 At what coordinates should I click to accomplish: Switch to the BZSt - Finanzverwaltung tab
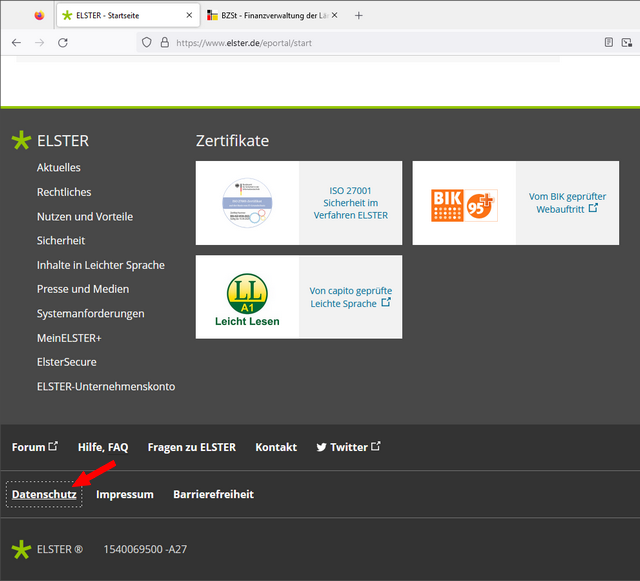[x=272, y=16]
